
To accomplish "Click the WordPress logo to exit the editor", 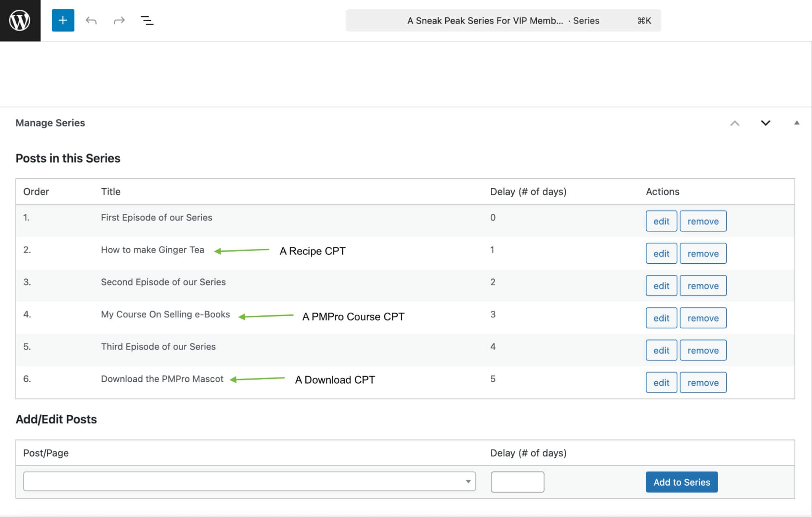I will click(20, 20).
